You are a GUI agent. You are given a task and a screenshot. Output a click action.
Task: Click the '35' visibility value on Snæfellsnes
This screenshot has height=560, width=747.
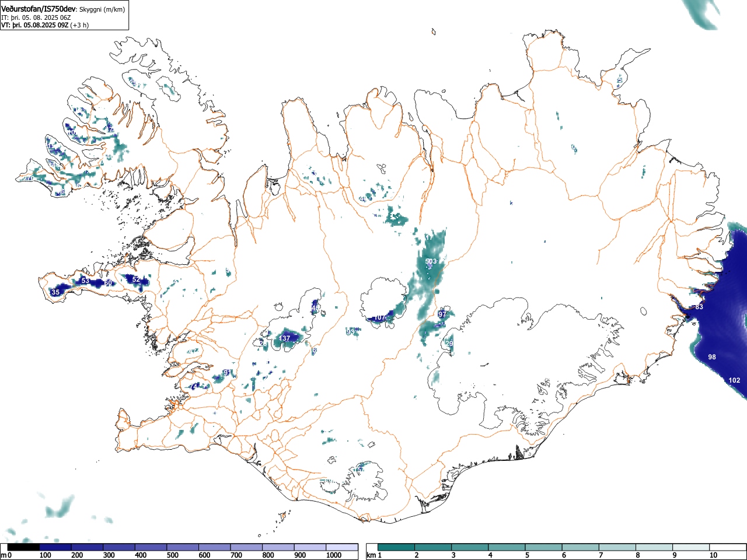(x=55, y=292)
